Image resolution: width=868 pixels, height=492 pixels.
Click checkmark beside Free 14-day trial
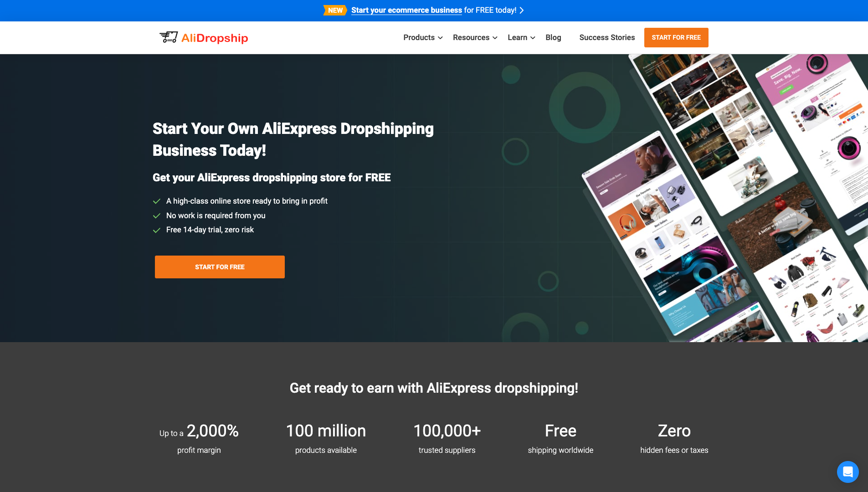pyautogui.click(x=157, y=231)
